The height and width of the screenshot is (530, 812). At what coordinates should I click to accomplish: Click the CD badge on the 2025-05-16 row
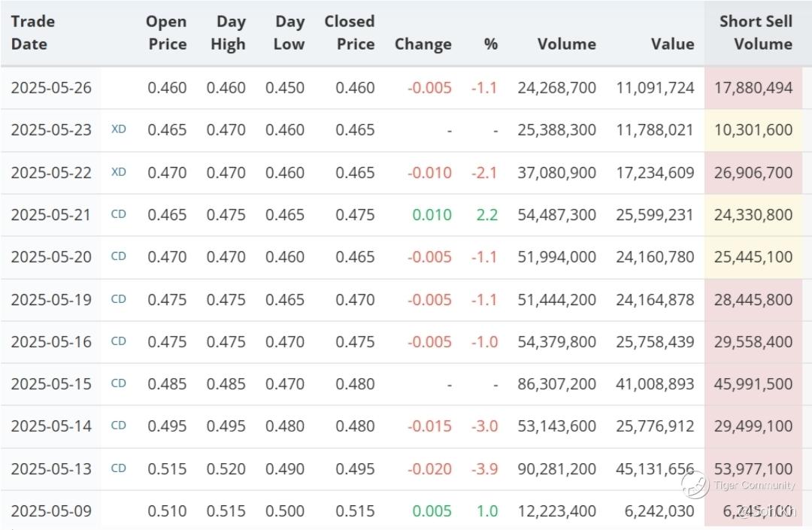tap(119, 341)
